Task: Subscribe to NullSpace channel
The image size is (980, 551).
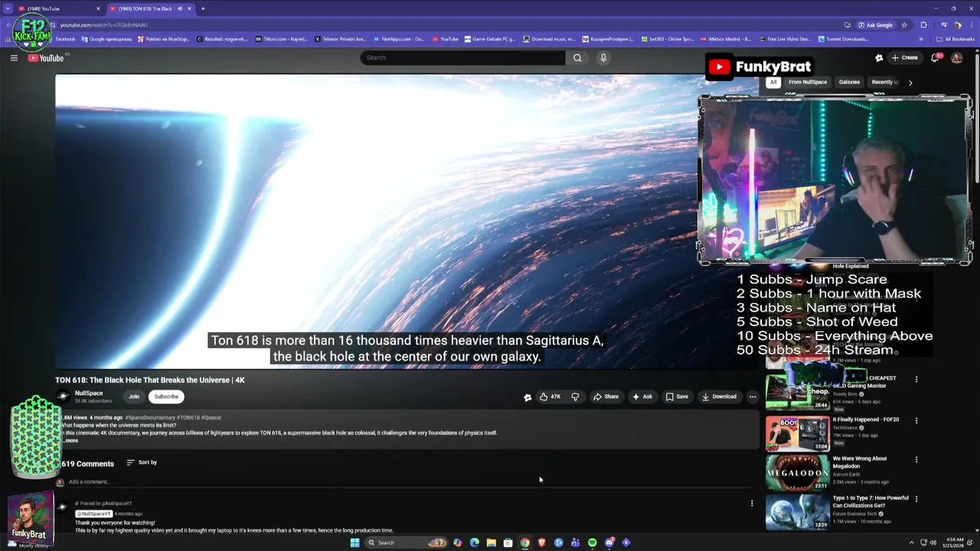Action: (166, 396)
